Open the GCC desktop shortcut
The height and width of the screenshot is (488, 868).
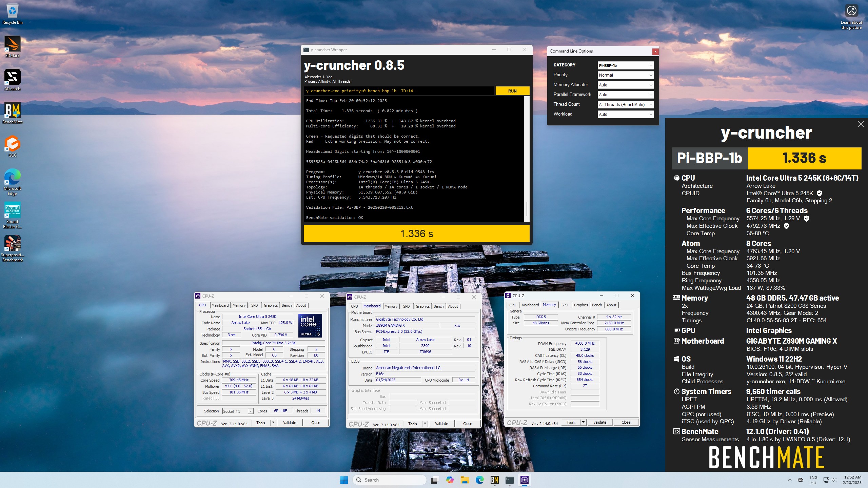[12, 146]
